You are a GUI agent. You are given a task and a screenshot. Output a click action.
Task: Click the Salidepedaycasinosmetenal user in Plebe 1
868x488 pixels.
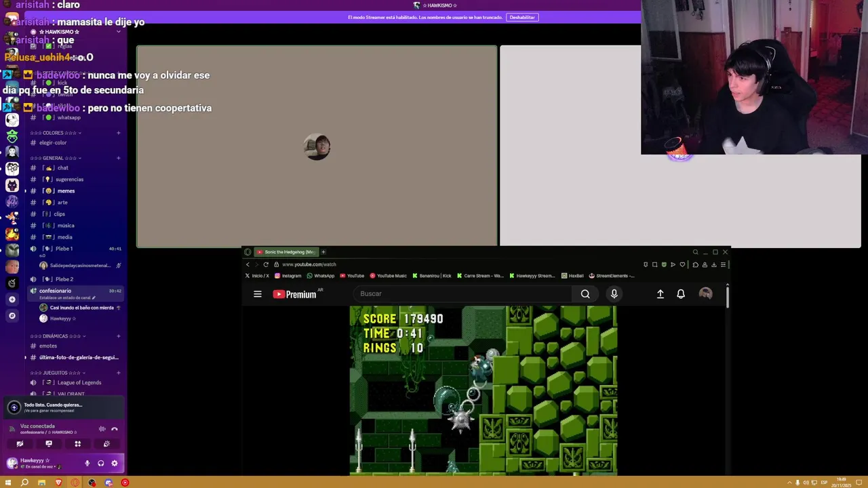(x=80, y=266)
